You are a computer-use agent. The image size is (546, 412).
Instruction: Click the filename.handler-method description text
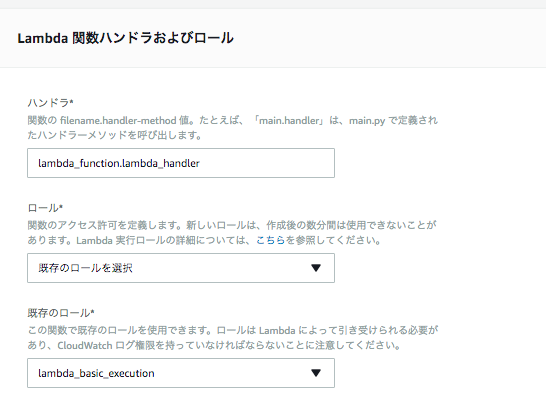(x=118, y=121)
